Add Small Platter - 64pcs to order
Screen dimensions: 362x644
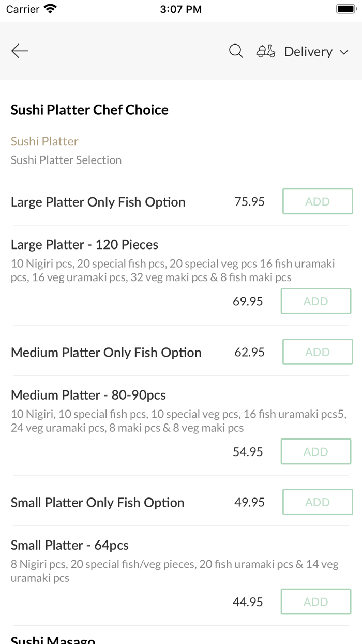[315, 602]
